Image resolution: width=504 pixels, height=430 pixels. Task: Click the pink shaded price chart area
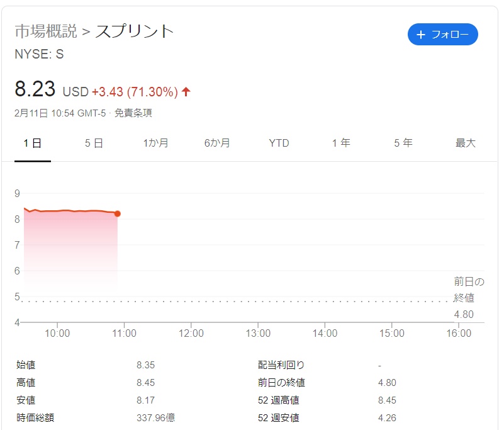70,252
